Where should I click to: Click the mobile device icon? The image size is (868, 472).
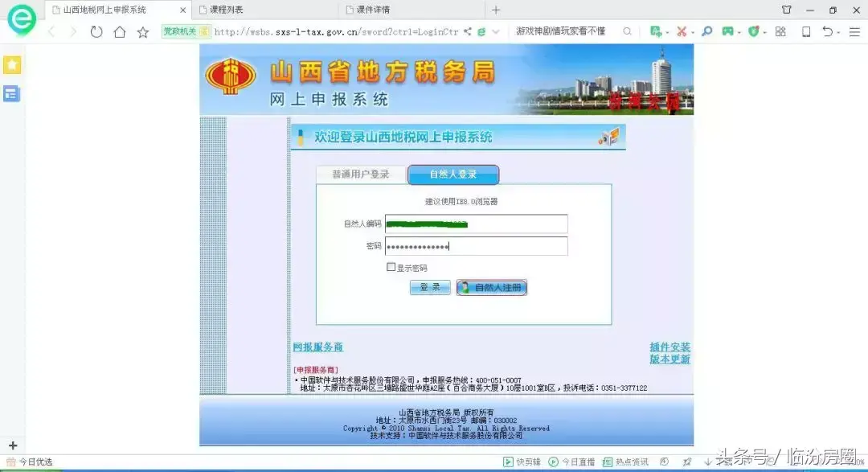[806, 31]
